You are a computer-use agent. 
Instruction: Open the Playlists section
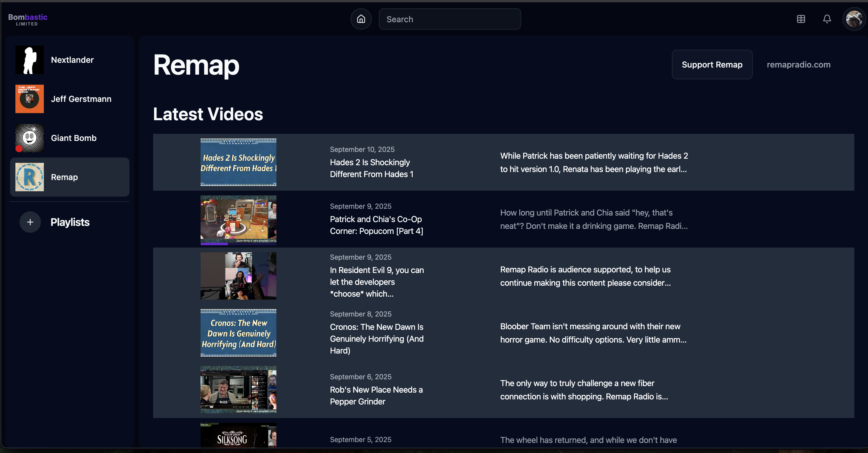point(70,222)
